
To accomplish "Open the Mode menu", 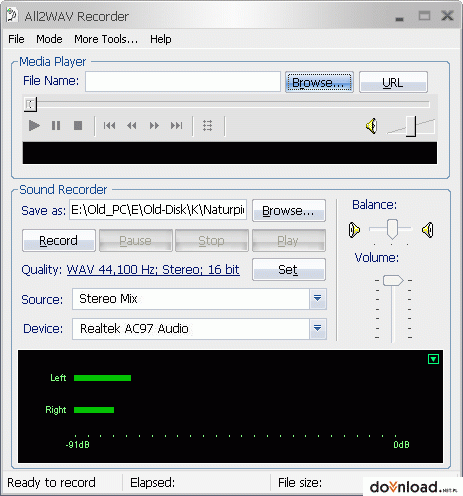I will pos(49,39).
